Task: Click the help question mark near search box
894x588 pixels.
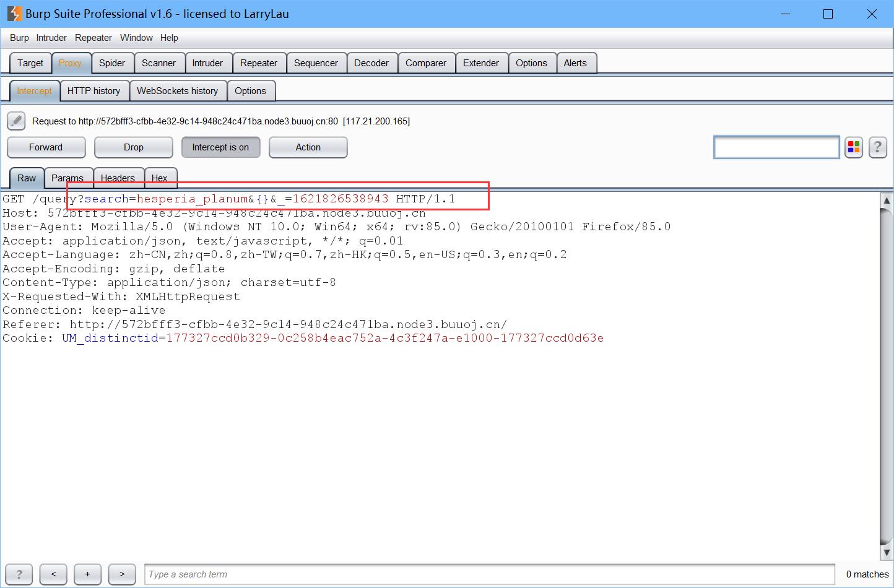Action: pos(878,147)
